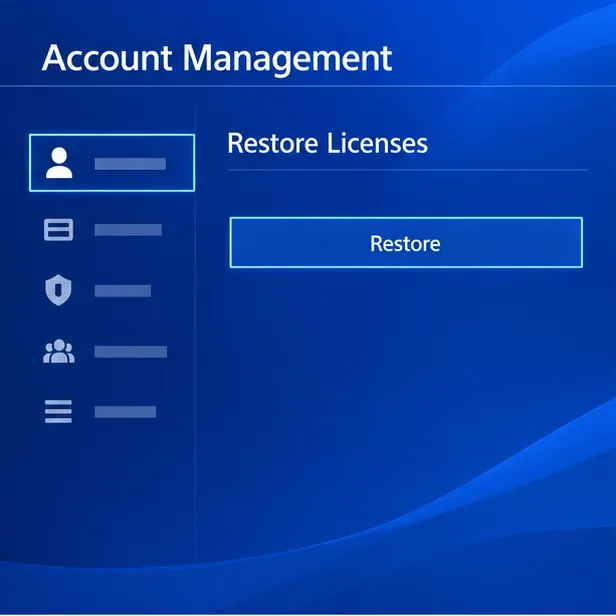Select the family group sidebar icon
Image resolution: width=616 pixels, height=616 pixels.
click(59, 351)
